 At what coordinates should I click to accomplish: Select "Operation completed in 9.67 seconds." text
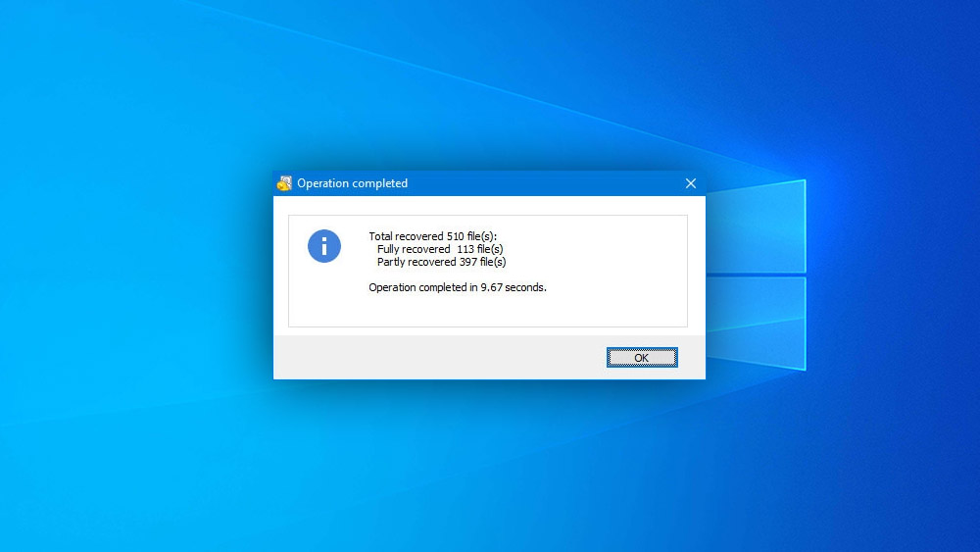click(458, 287)
